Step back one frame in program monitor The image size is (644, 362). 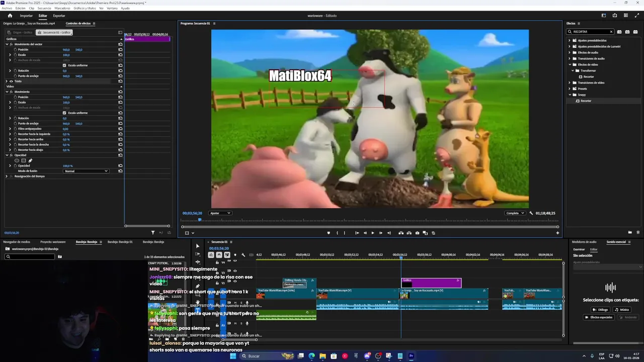365,233
